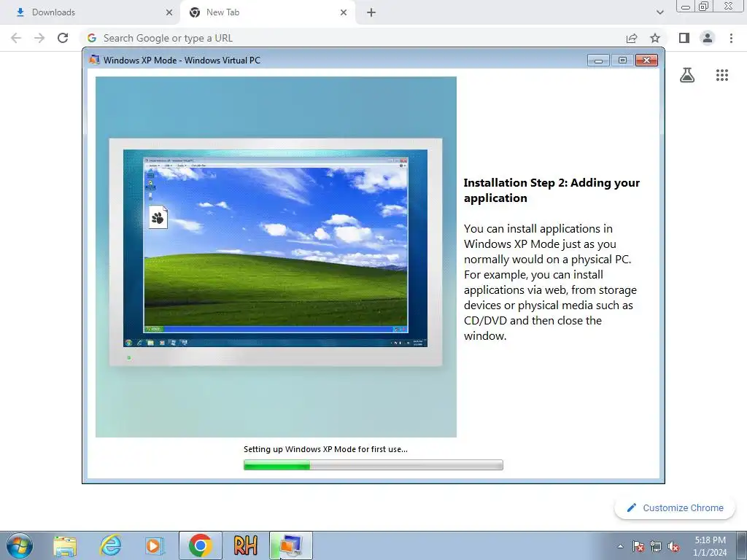Click the XP Mode setup progress bar
This screenshot has width=747, height=560.
tap(373, 464)
